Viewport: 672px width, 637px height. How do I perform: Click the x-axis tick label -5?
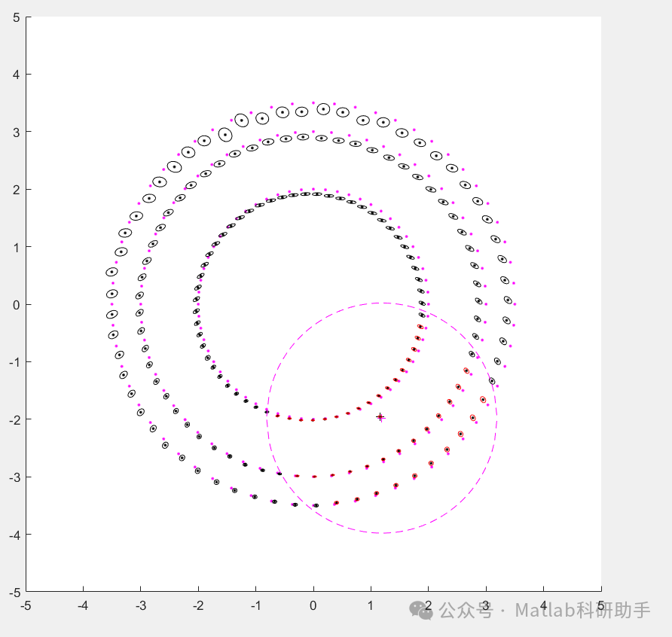click(x=26, y=605)
